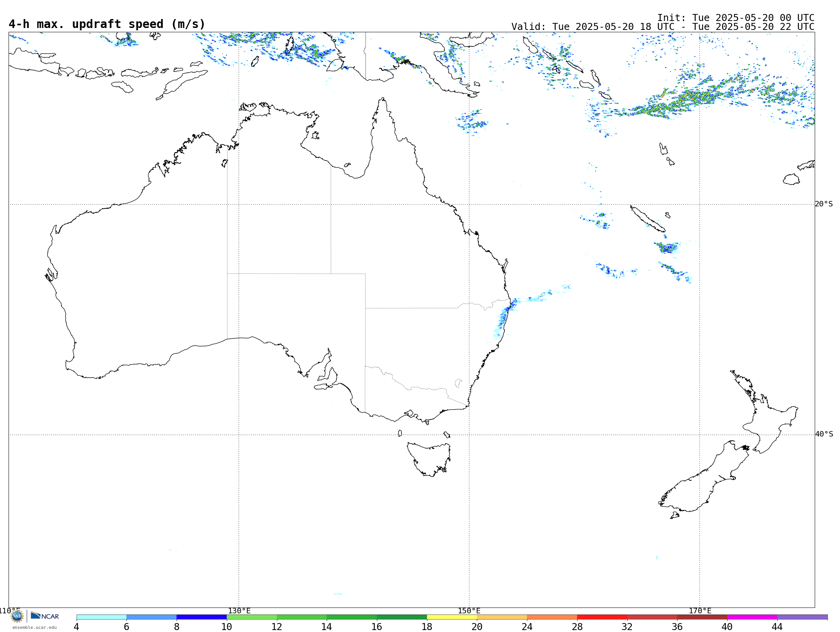Viewport: 840px width, 632px height.
Task: Click the colorbar tick label '28'
Action: 577,627
